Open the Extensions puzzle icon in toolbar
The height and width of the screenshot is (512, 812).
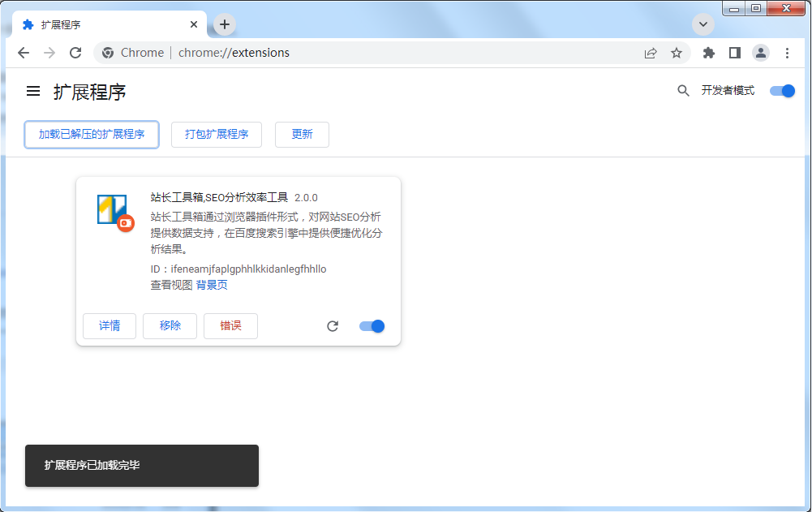coord(708,53)
